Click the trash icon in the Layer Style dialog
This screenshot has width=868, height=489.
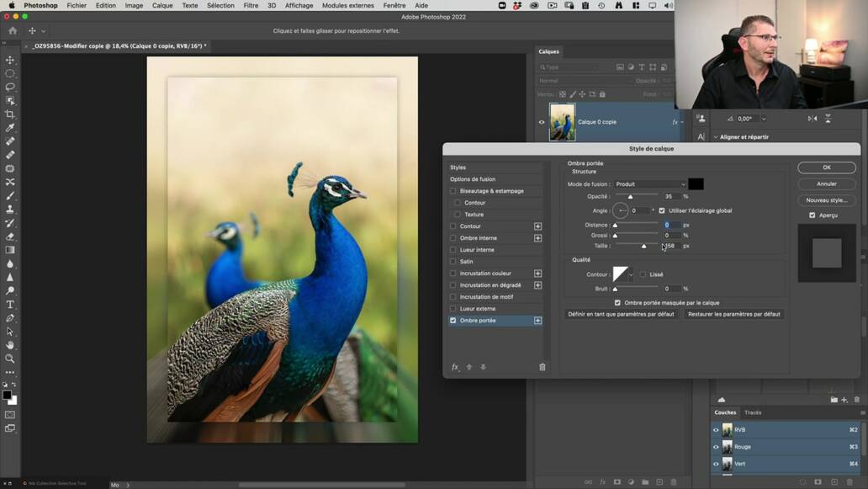pyautogui.click(x=542, y=367)
